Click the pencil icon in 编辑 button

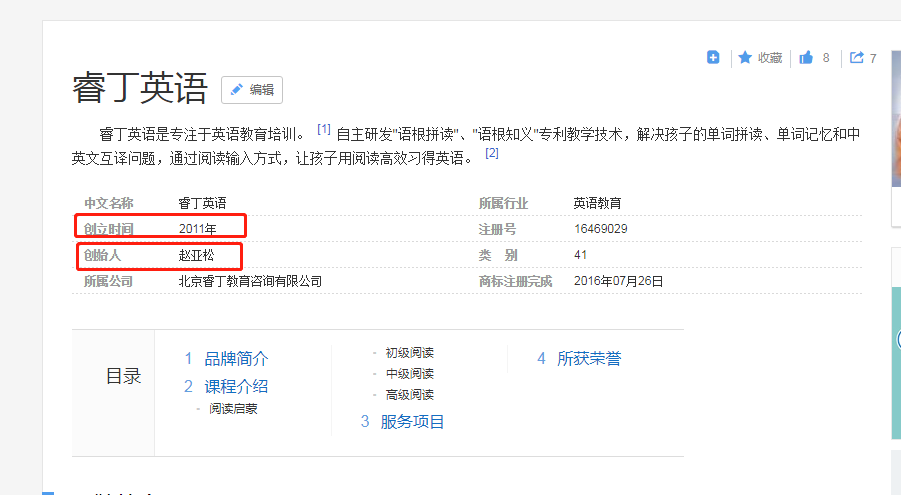pyautogui.click(x=237, y=90)
